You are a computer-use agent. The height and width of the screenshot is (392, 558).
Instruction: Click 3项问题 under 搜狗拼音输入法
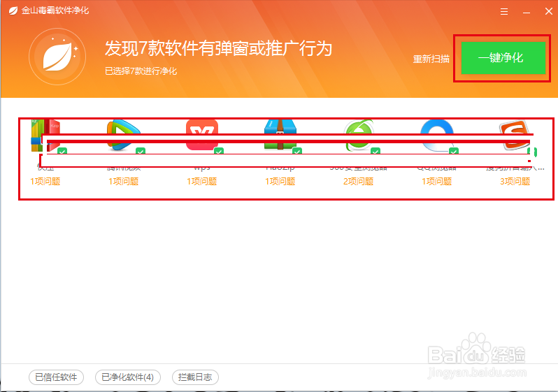[515, 182]
